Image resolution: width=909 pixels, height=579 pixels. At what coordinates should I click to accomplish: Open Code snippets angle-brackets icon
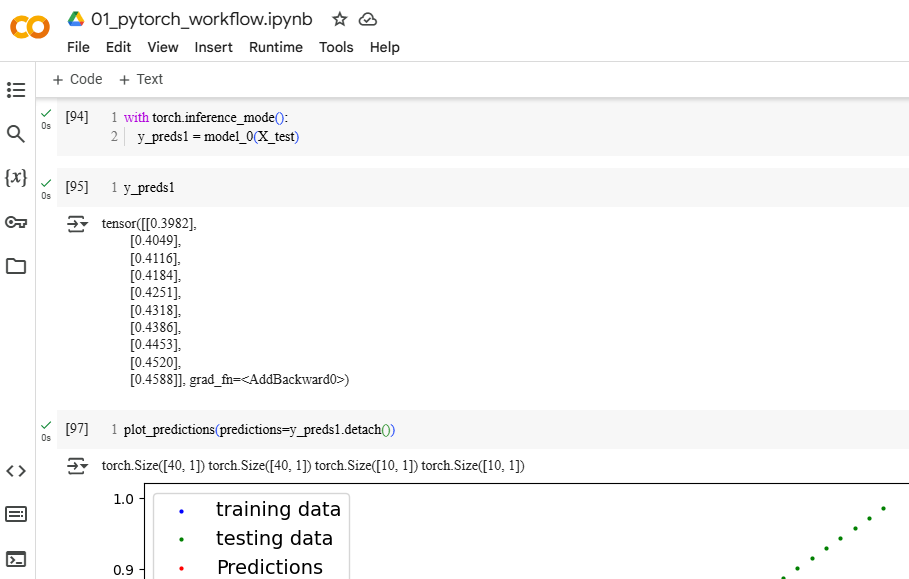(16, 471)
